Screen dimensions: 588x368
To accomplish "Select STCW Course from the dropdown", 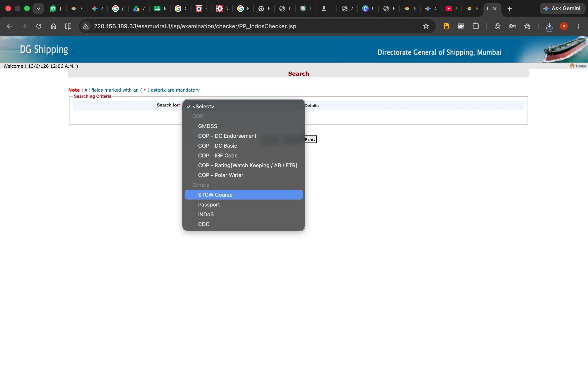I will click(243, 195).
